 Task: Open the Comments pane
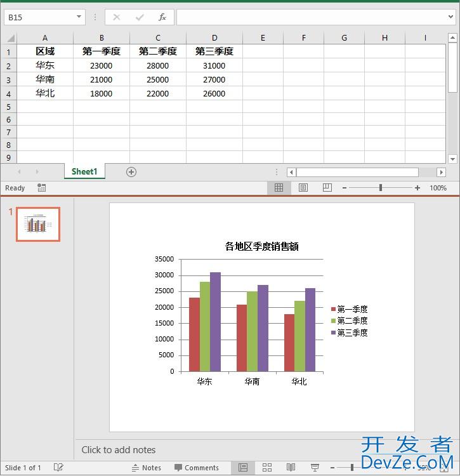point(197,468)
